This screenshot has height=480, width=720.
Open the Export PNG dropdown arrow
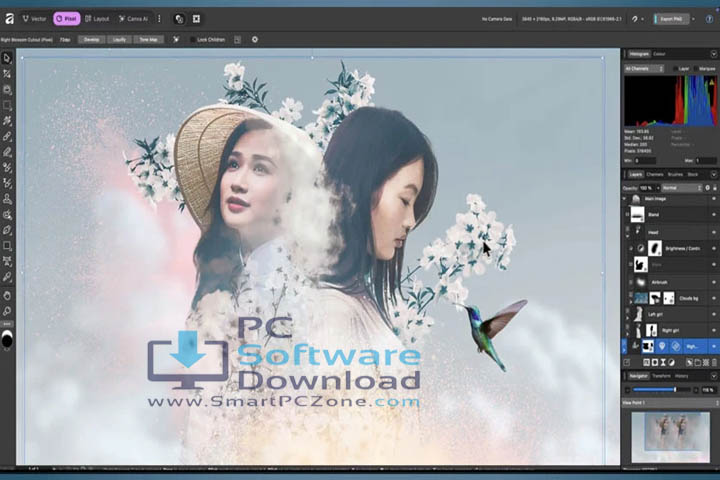point(693,19)
